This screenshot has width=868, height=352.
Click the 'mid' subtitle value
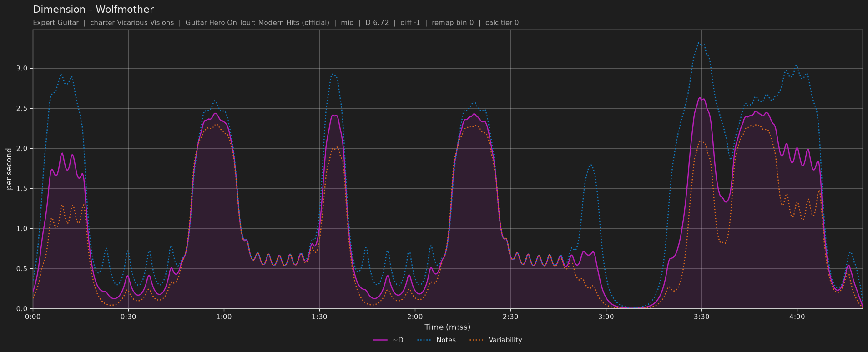347,22
